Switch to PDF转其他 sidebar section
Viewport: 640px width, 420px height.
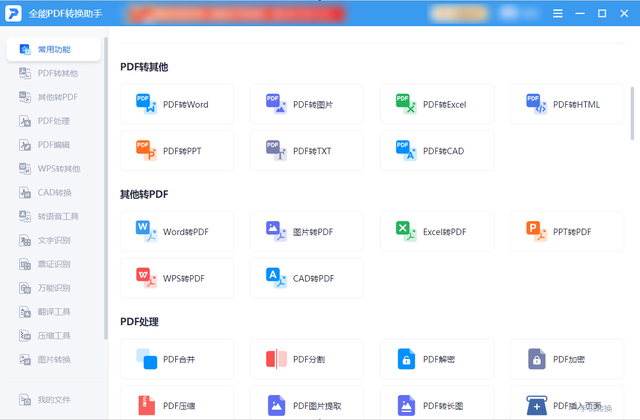[x=53, y=73]
